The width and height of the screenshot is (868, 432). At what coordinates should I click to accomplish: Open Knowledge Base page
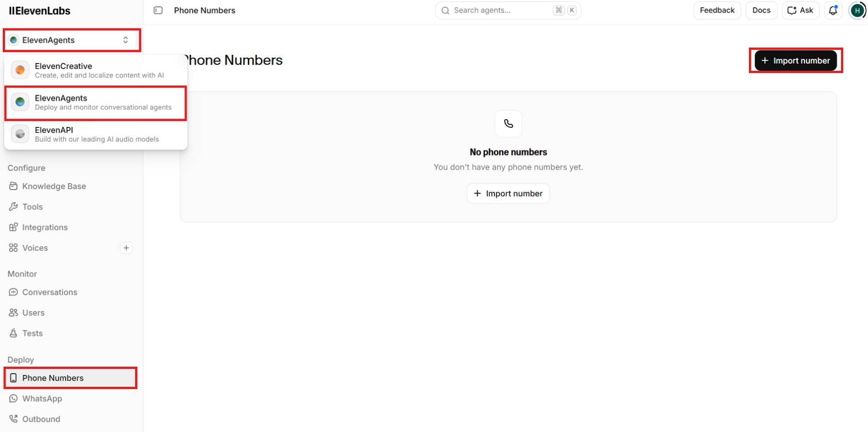(70, 186)
